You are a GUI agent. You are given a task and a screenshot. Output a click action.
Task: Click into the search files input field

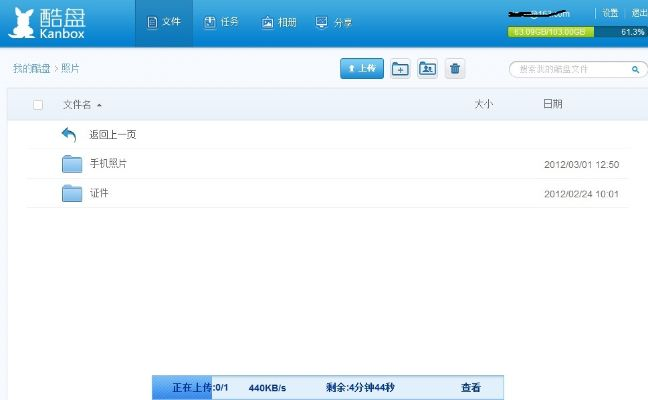(x=572, y=69)
